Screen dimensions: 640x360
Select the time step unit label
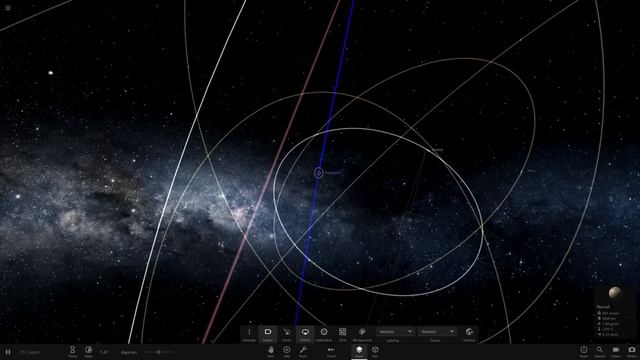[x=129, y=352]
